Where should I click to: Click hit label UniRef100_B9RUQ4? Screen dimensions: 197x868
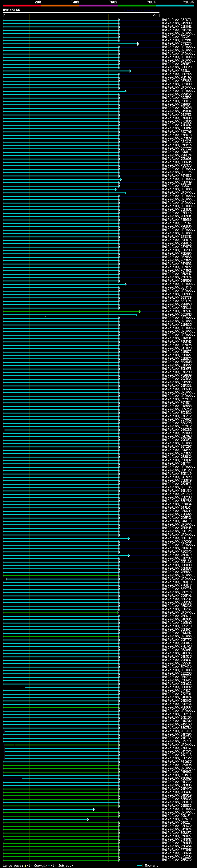(x=176, y=104)
